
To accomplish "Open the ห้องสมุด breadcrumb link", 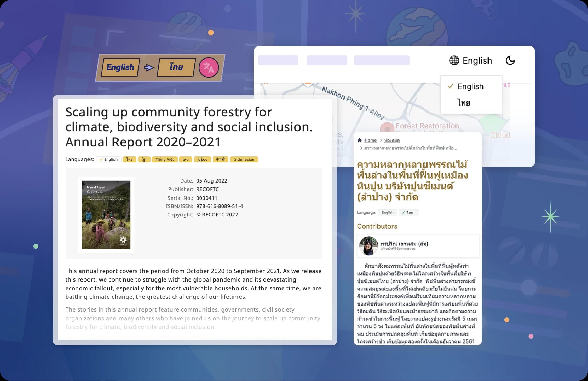I will tap(392, 140).
